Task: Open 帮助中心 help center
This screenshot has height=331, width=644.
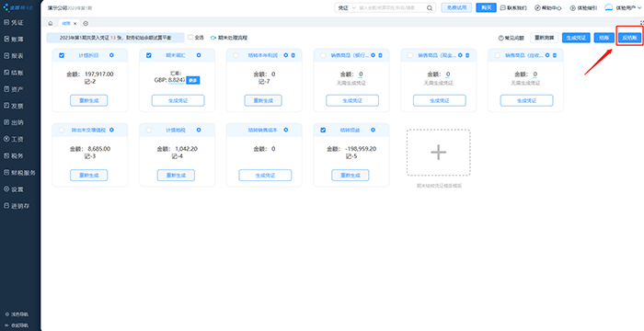Action: [x=548, y=7]
